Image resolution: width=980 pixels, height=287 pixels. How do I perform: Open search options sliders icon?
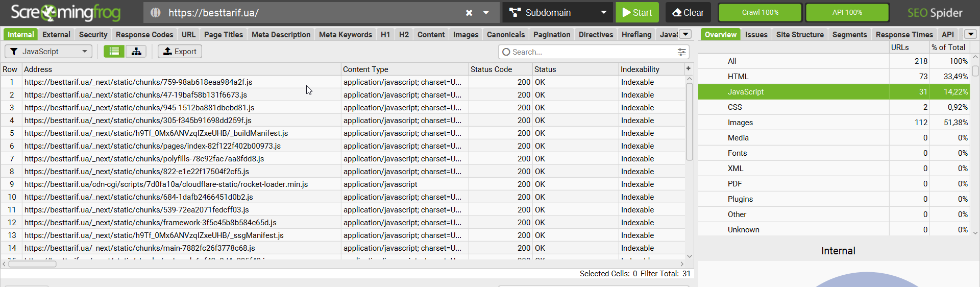coord(681,52)
